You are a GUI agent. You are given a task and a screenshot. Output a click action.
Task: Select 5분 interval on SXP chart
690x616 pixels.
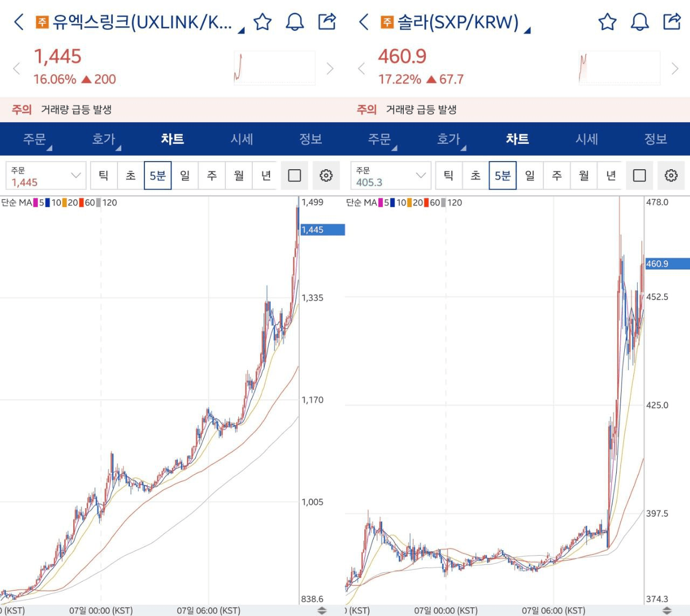pos(502,176)
